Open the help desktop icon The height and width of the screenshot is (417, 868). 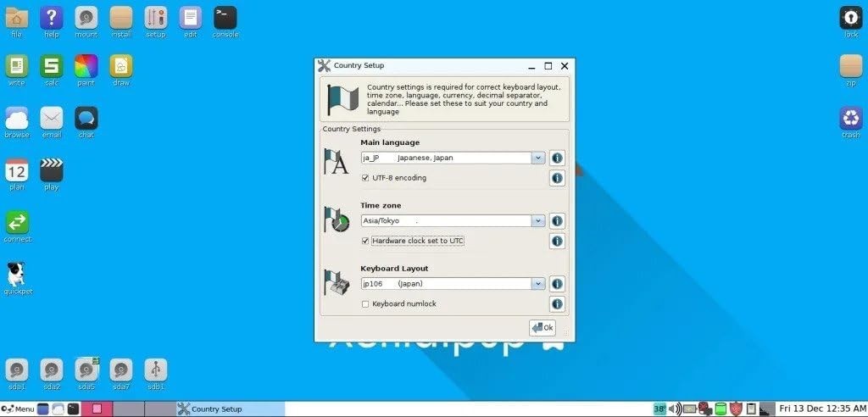(52, 19)
